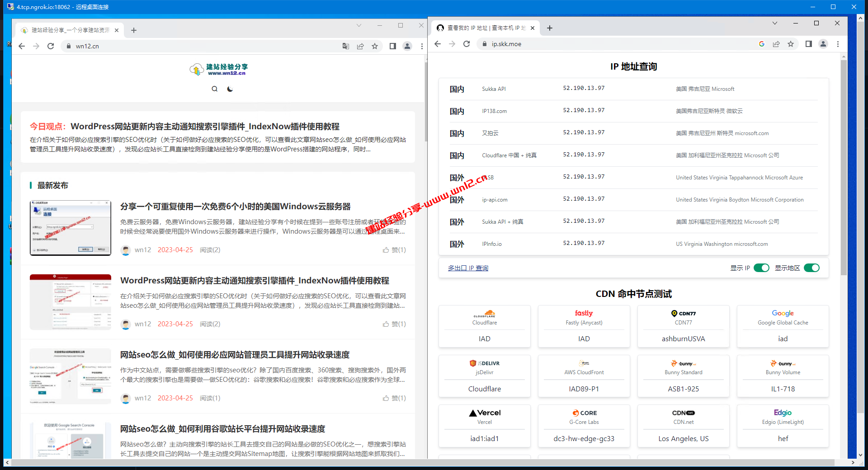This screenshot has width=868, height=470.
Task: Open search with the magnifier icon on wn12.cn
Action: (x=215, y=89)
